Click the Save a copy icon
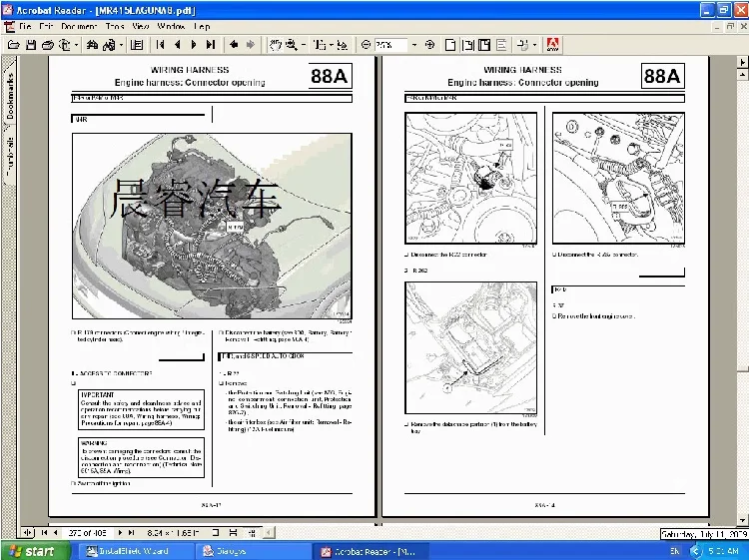The image size is (749, 560). click(x=30, y=45)
